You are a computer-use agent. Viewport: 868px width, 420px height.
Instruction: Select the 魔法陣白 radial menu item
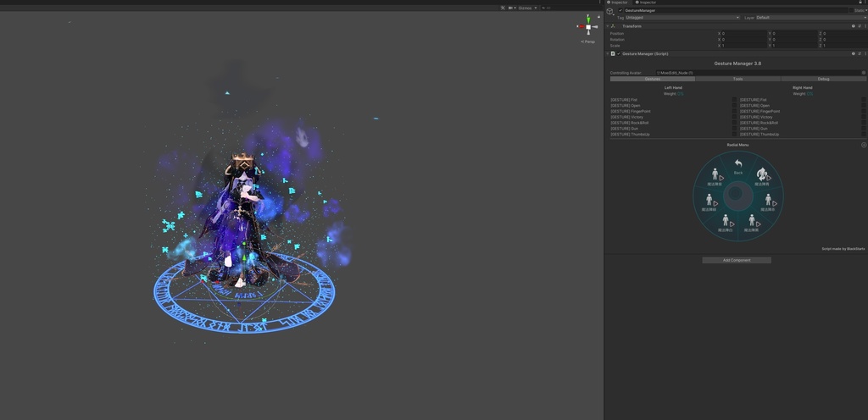point(726,223)
